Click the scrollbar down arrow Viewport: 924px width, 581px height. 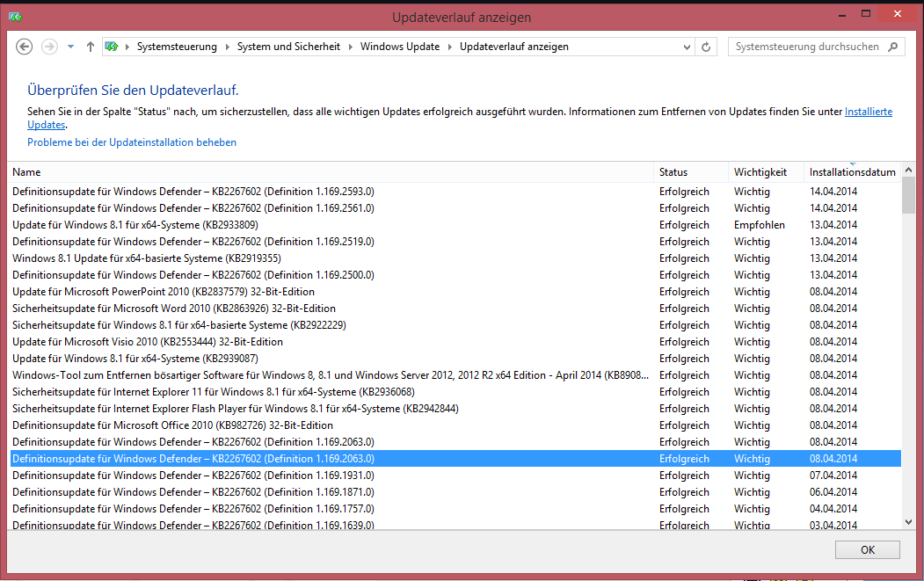coord(908,522)
